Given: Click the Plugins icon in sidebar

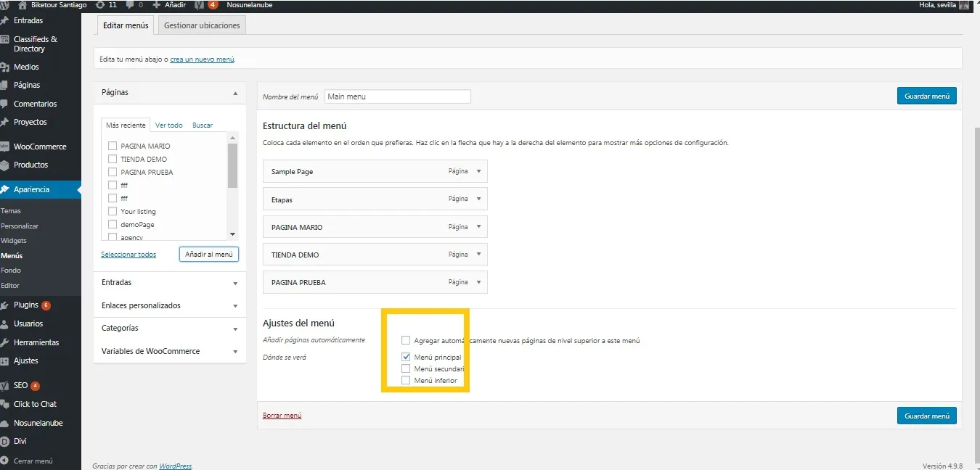Looking at the screenshot, I should click(x=5, y=305).
